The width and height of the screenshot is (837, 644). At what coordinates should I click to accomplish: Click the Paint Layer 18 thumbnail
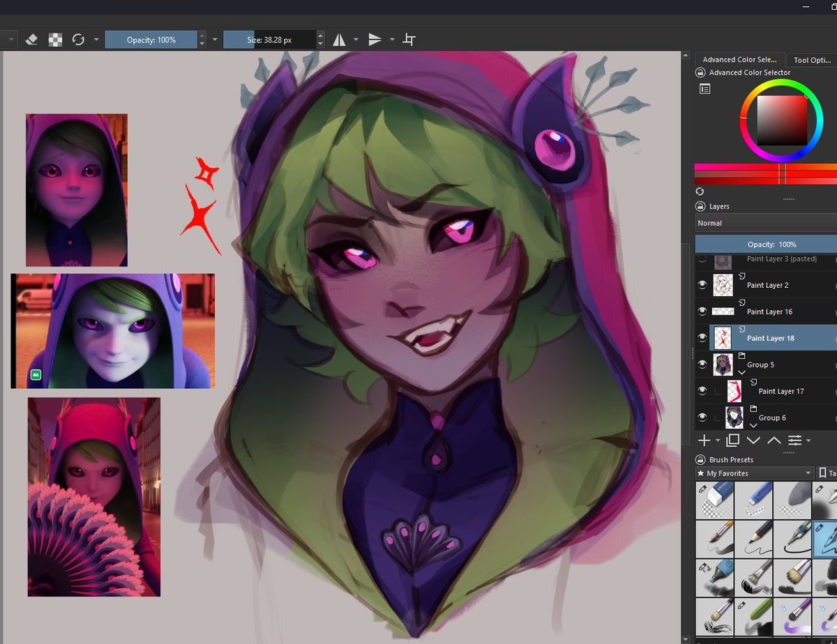pos(723,338)
